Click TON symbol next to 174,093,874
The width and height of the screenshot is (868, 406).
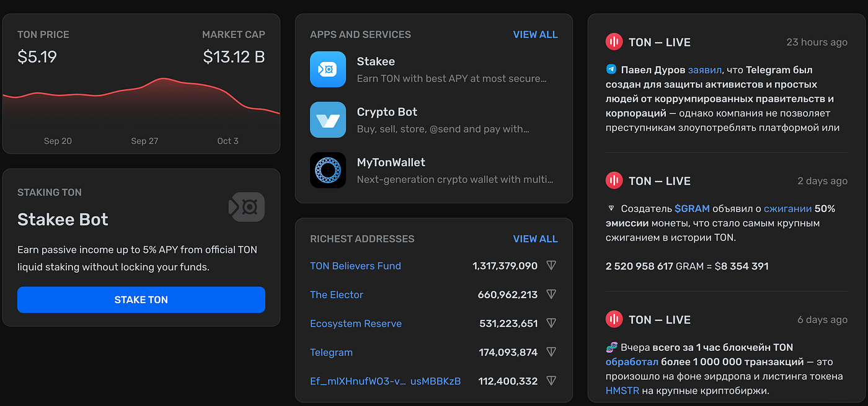551,352
